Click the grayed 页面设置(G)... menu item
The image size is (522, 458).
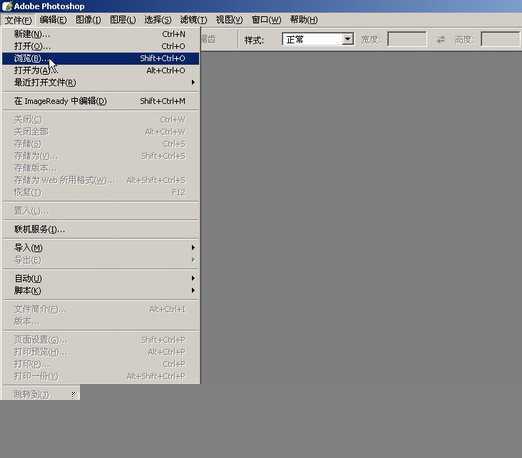[x=101, y=340]
